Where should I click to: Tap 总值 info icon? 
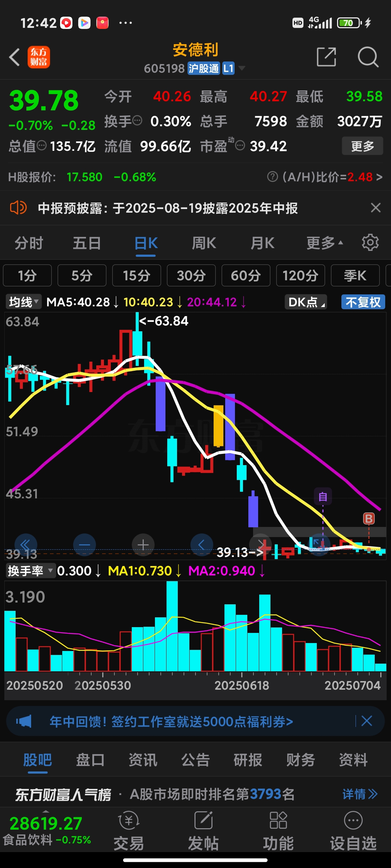(x=42, y=145)
